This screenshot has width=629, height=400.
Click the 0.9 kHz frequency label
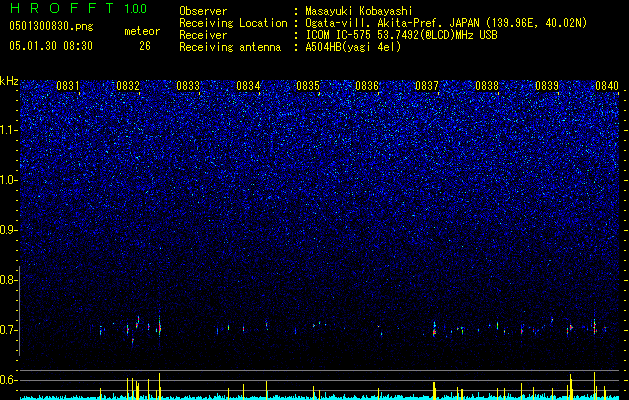[x=9, y=230]
